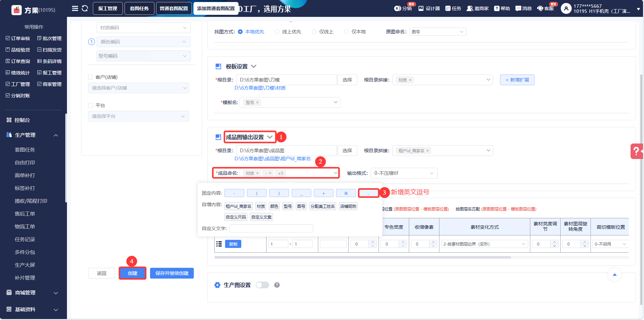The width and height of the screenshot is (644, 320).
Task: Open the 请选择客户/店铺 dropdown
Action: point(139,88)
